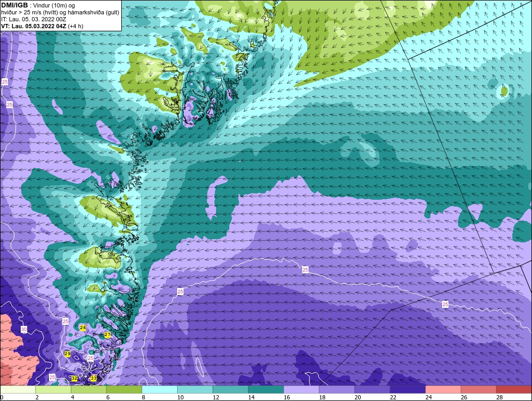Click the 12–14 m/s teal legend swatch
Viewport: 532px width, 401px height.
click(x=230, y=389)
